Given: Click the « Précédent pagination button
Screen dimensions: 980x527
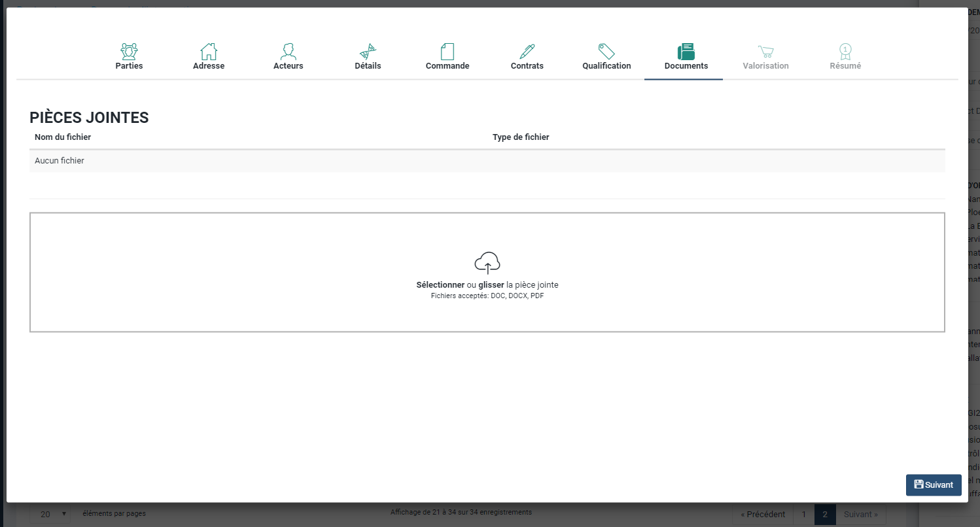Looking at the screenshot, I should pyautogui.click(x=763, y=515).
